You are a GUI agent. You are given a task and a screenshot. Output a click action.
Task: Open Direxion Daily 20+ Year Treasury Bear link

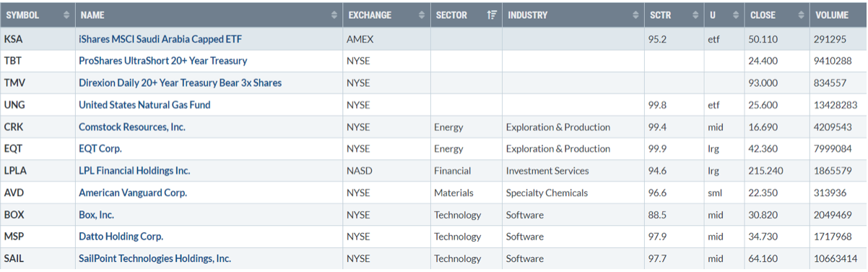[x=180, y=83]
